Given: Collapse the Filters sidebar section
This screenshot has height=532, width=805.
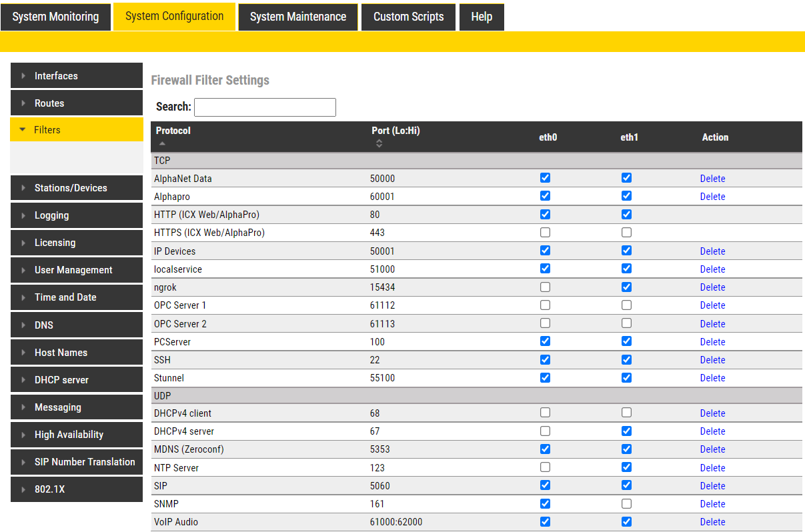Looking at the screenshot, I should pos(77,130).
